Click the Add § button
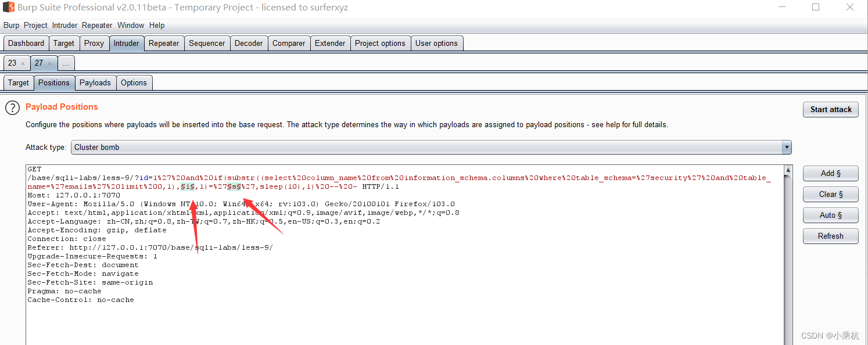This screenshot has width=868, height=345. 831,174
